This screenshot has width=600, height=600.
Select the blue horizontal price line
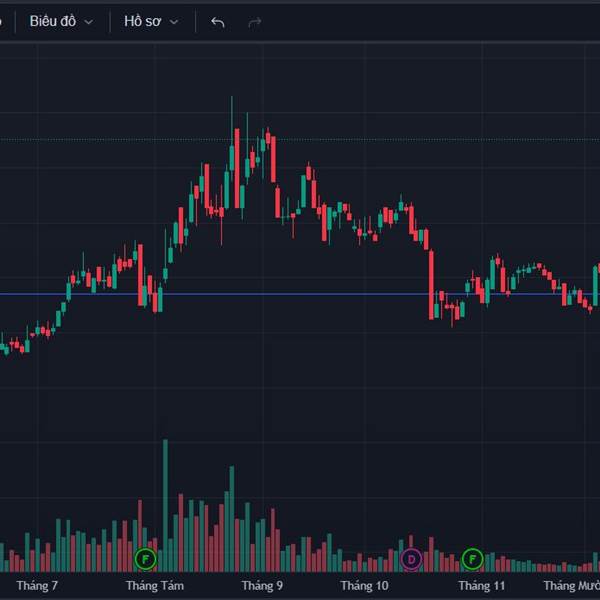(298, 294)
